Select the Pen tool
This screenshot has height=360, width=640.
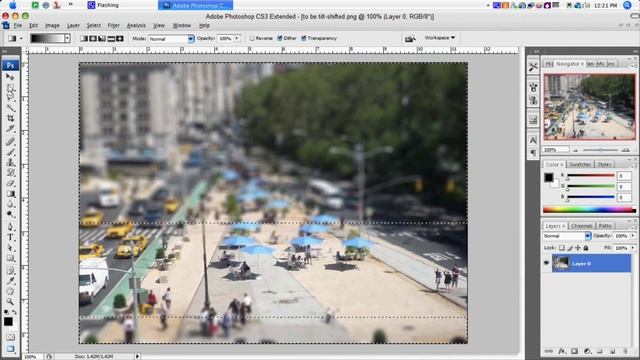(10, 227)
